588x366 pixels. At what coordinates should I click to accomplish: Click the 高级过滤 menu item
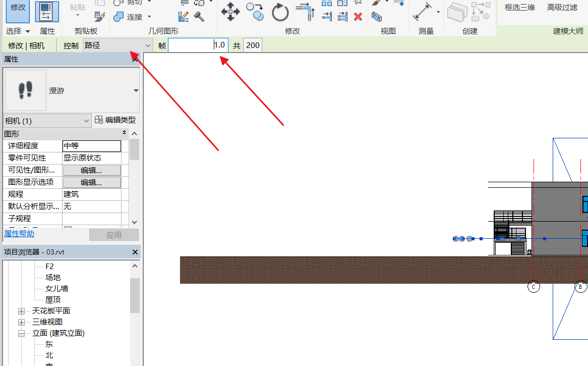click(562, 8)
